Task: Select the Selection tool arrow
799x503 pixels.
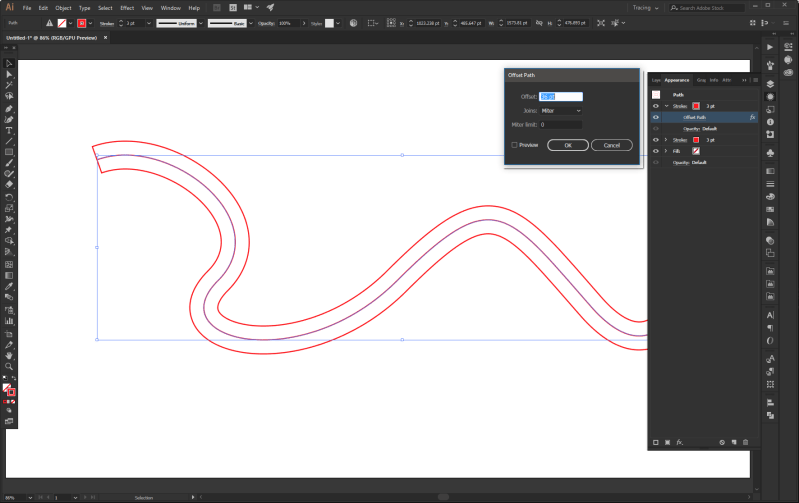Action: [x=9, y=63]
